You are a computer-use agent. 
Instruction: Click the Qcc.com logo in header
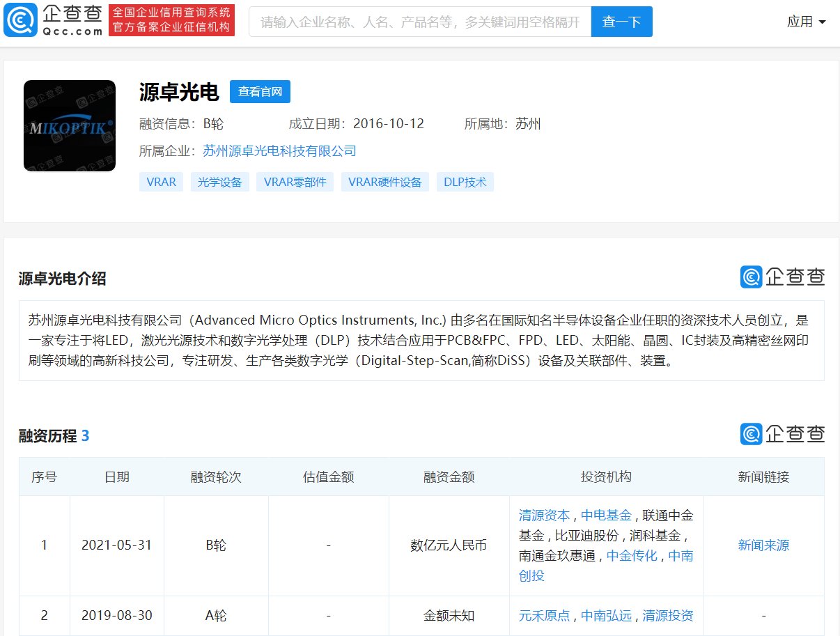[54, 21]
